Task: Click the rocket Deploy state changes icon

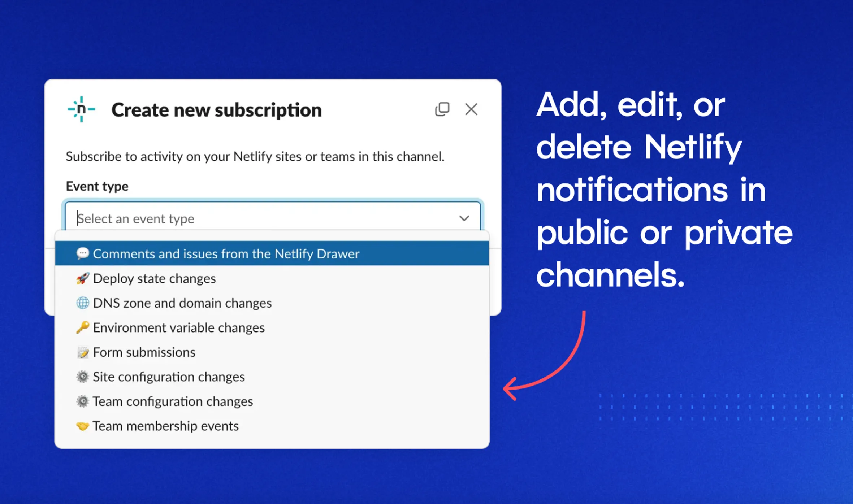Action: tap(83, 278)
